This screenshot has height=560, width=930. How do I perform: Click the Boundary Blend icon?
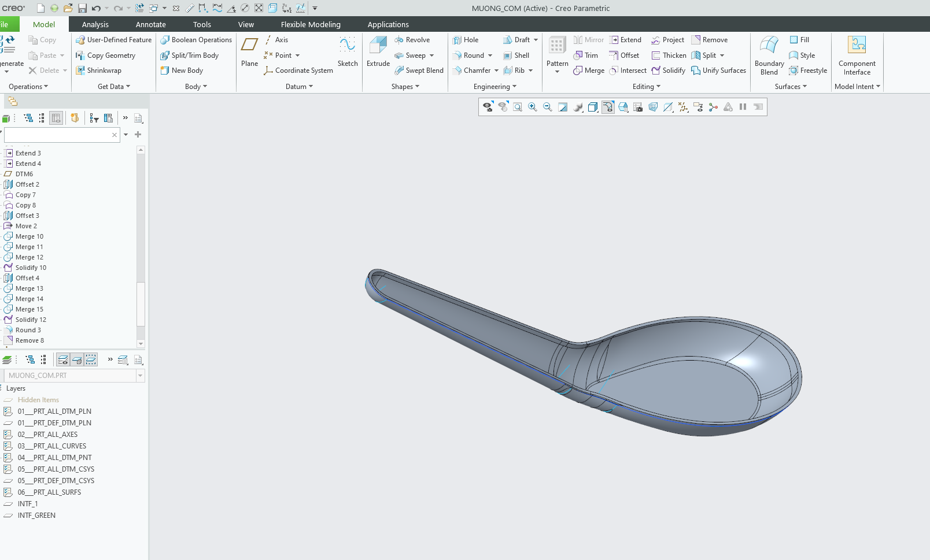tap(769, 46)
